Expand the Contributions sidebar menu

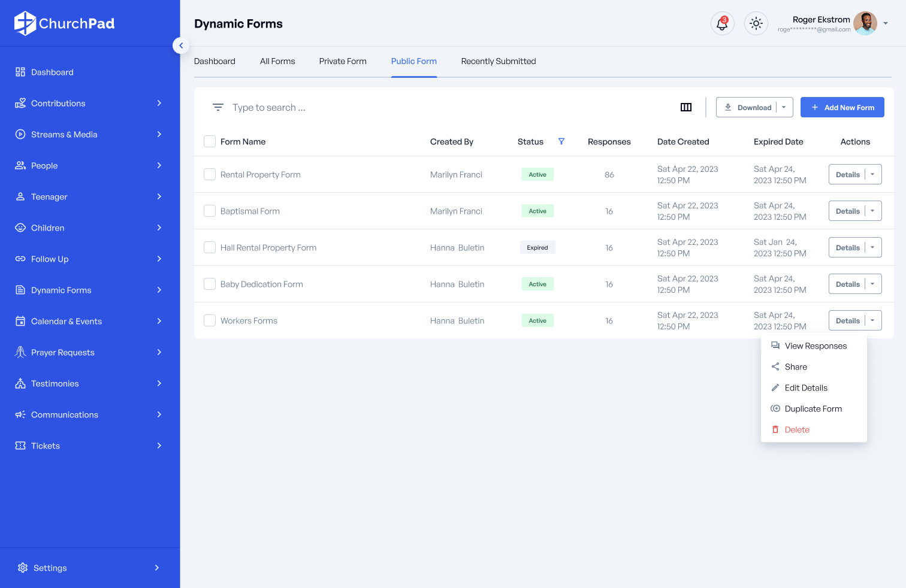click(x=90, y=103)
